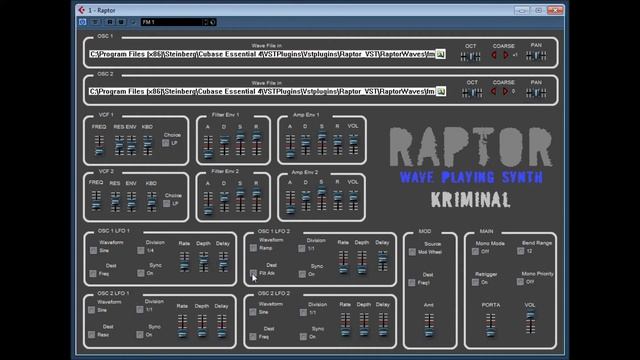Increase OSC 2 coarse tuning with right arrow

(505, 91)
